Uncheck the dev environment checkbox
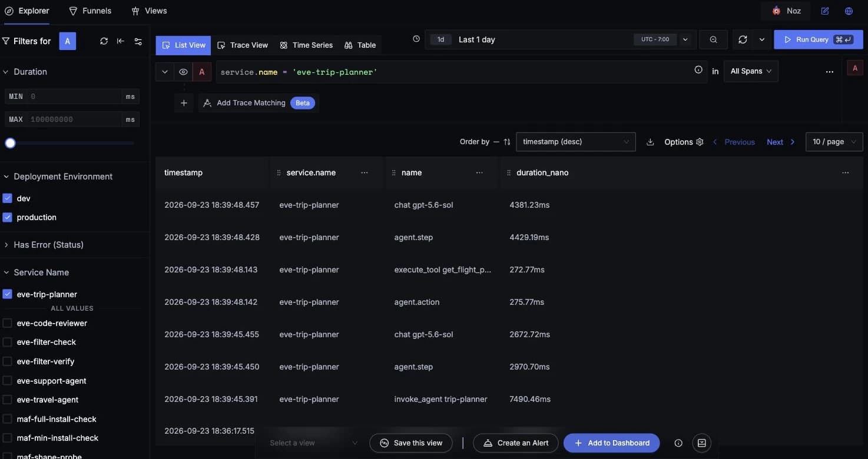868x459 pixels. [8, 198]
